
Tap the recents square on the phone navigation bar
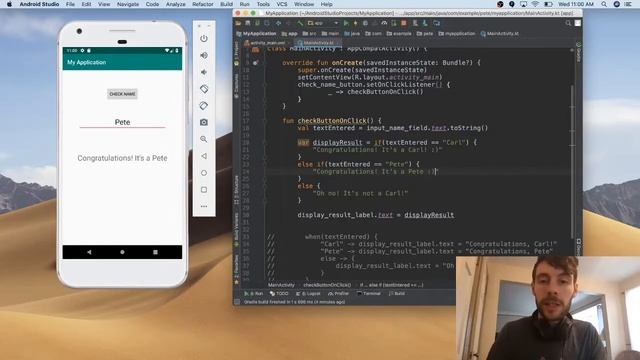click(155, 252)
